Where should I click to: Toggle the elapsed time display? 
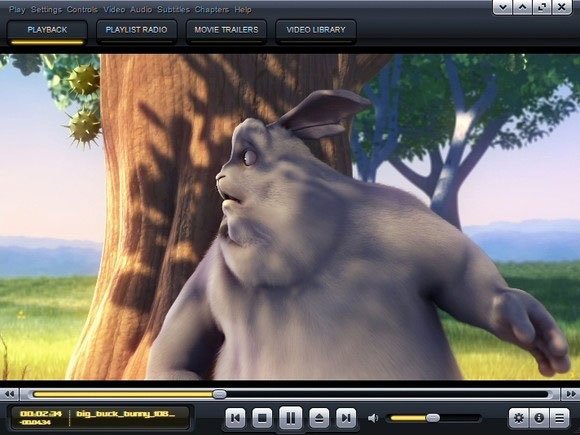(x=41, y=414)
